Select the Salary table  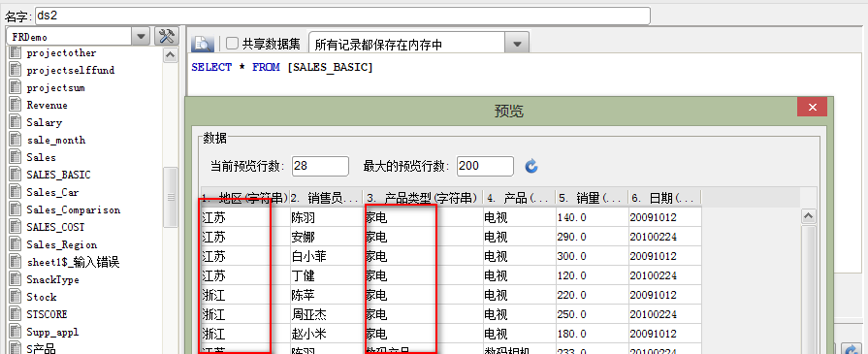45,123
